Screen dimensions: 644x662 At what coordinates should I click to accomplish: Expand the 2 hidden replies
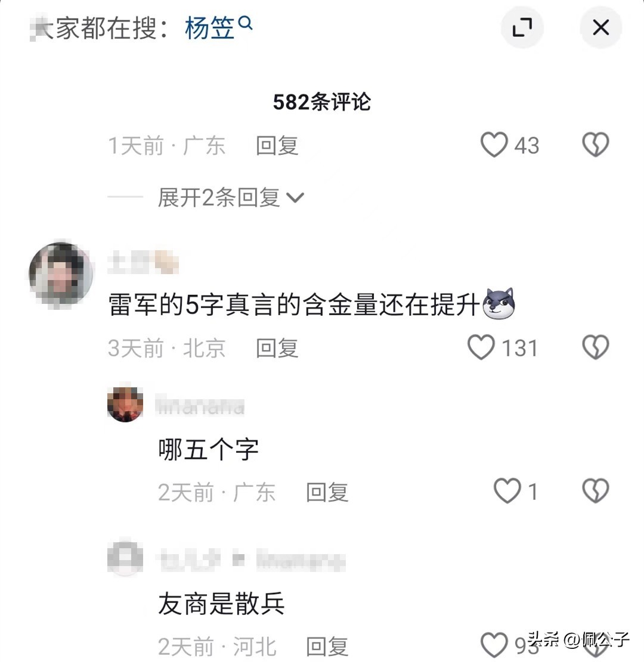click(218, 198)
